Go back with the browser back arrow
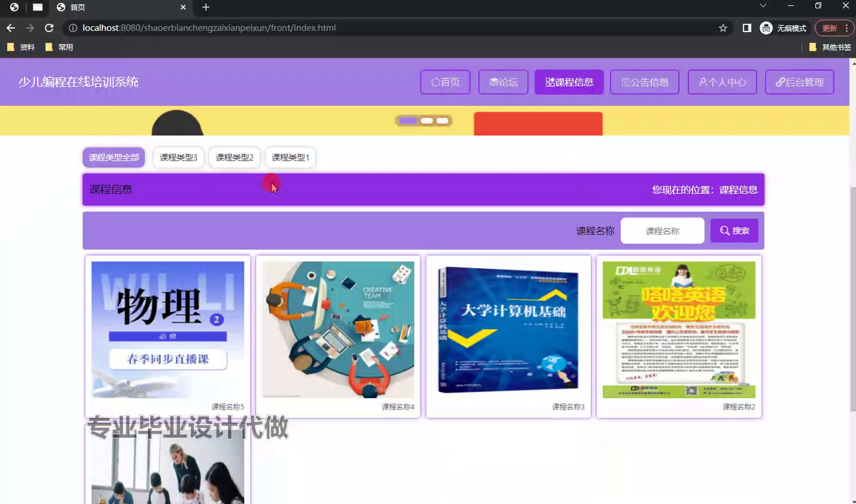Viewport: 856px width, 504px height. (x=11, y=28)
